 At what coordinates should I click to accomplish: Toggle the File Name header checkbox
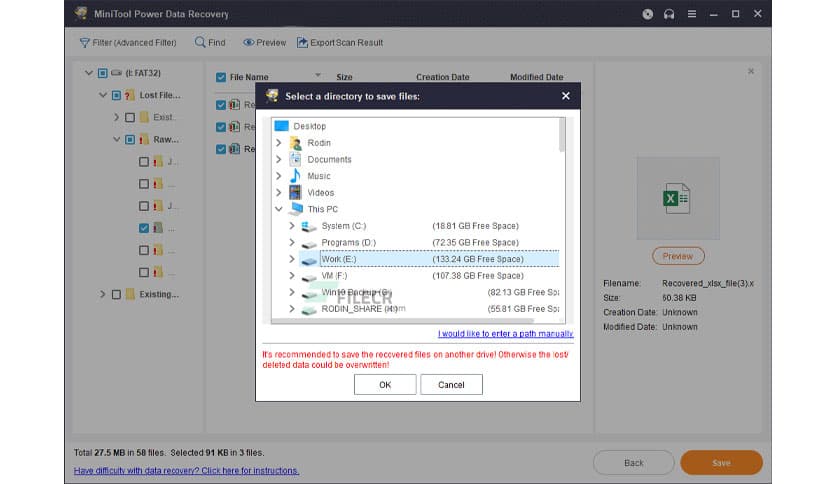pyautogui.click(x=221, y=77)
